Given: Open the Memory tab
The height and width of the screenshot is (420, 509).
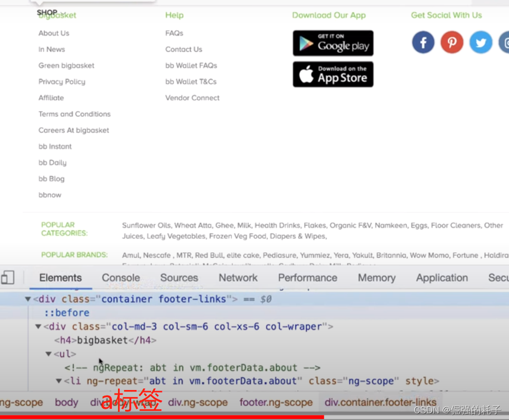Looking at the screenshot, I should (x=377, y=278).
